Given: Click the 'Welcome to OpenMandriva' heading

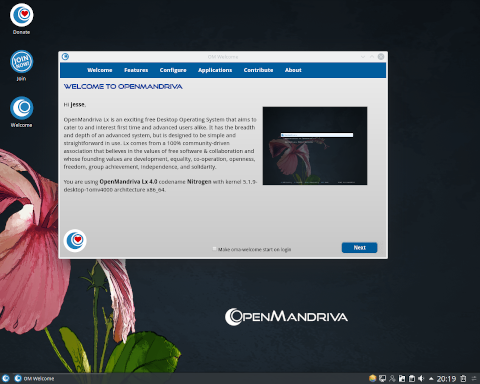Looking at the screenshot, I should click(123, 87).
